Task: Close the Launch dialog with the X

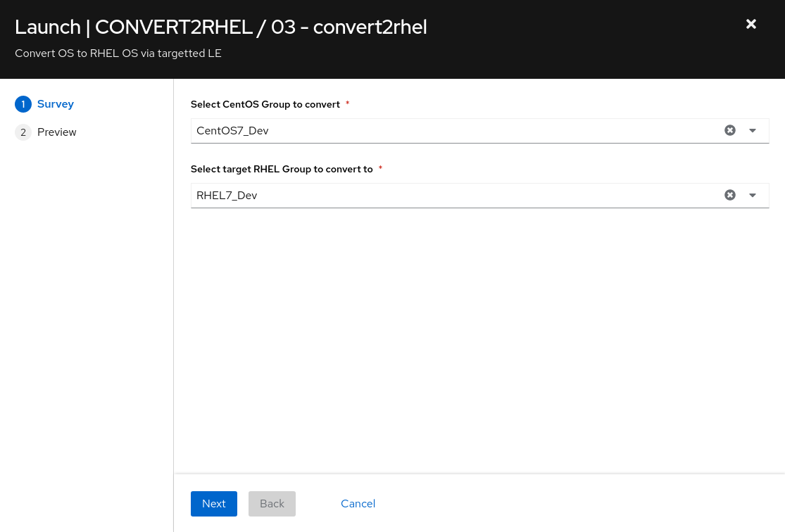Action: [x=751, y=24]
